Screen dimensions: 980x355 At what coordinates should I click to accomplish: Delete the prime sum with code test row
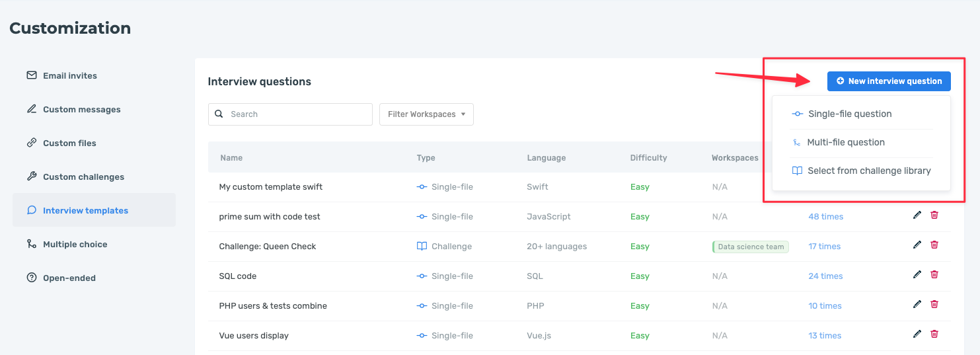click(x=934, y=215)
